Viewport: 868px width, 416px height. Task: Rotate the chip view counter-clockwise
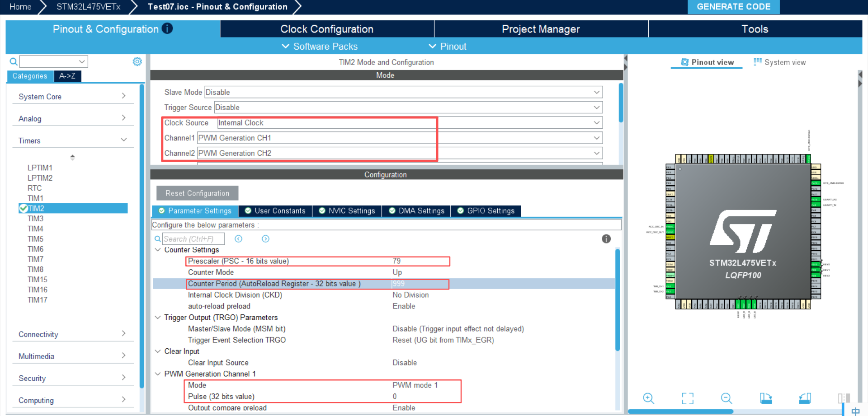[805, 398]
